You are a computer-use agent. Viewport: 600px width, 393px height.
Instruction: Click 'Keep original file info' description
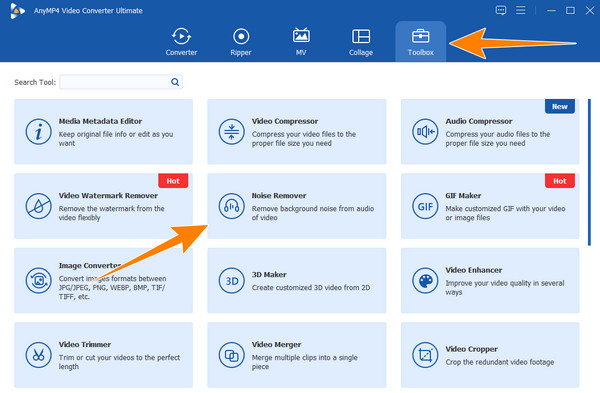point(116,139)
